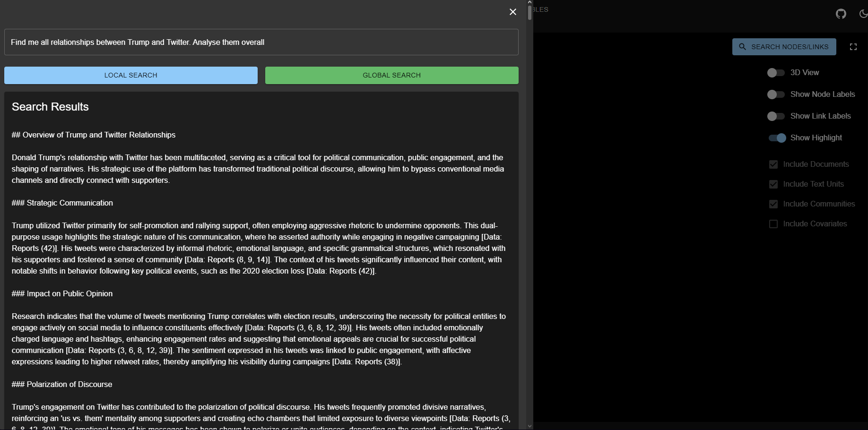Viewport: 868px width, 430px height.
Task: Click the search query text field
Action: pyautogui.click(x=261, y=43)
